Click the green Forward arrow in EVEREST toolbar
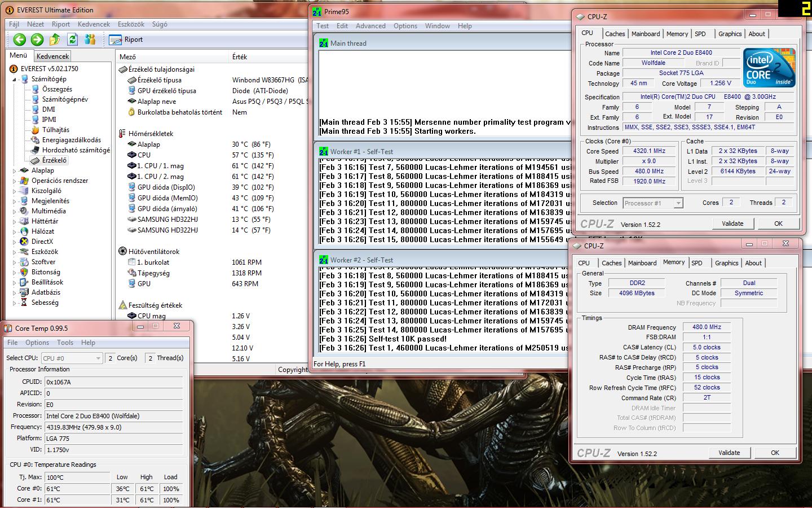Screen dimensions: 812x508 point(37,40)
